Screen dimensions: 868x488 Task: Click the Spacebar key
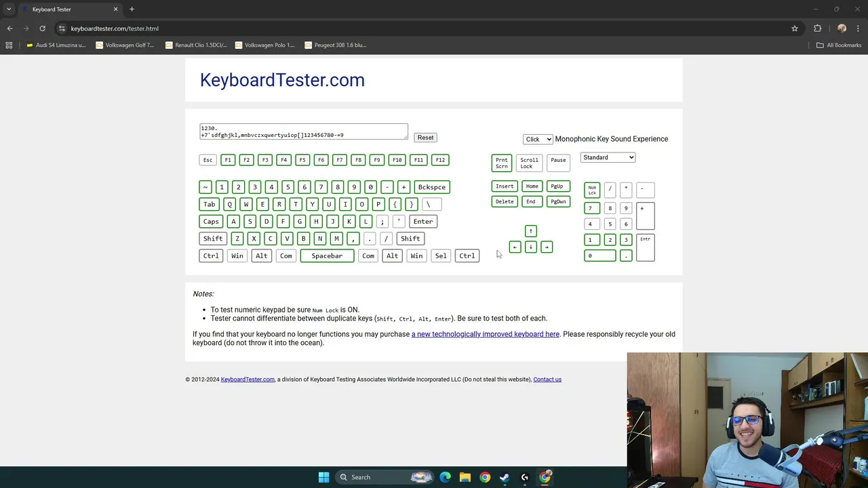coord(327,256)
